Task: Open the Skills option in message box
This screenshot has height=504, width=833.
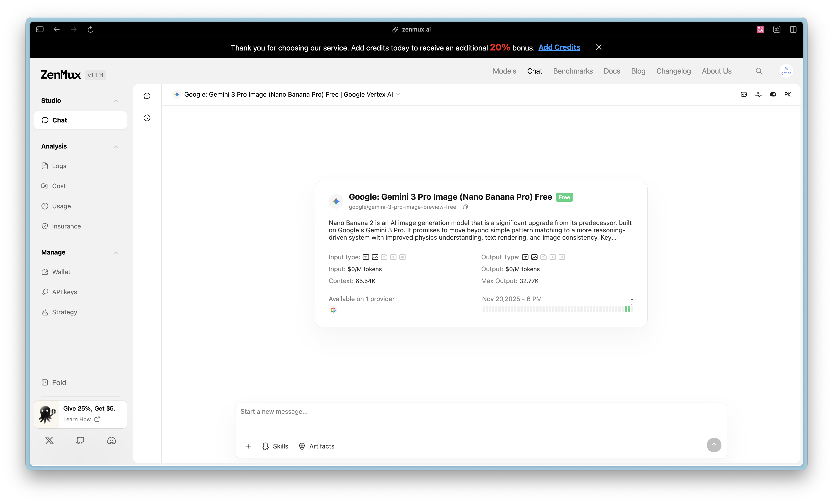Action: (275, 446)
